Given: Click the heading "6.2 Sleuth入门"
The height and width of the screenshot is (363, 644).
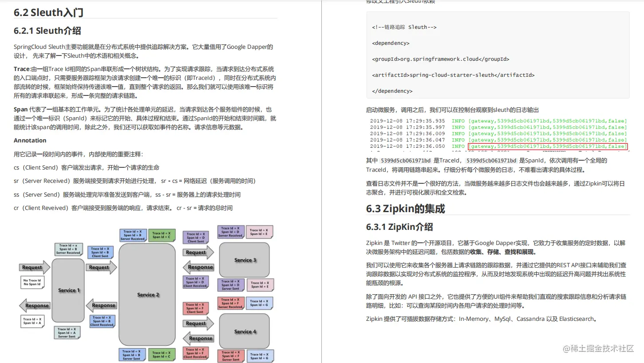Looking at the screenshot, I should pos(48,12).
